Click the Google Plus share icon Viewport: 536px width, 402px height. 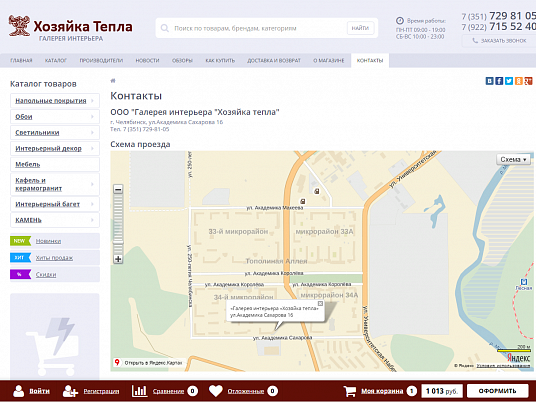[x=528, y=81]
